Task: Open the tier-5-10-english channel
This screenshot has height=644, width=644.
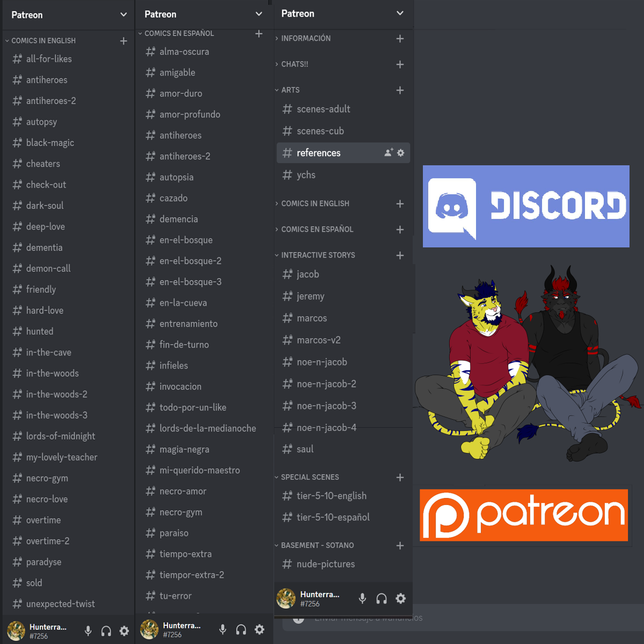Action: 343,496
